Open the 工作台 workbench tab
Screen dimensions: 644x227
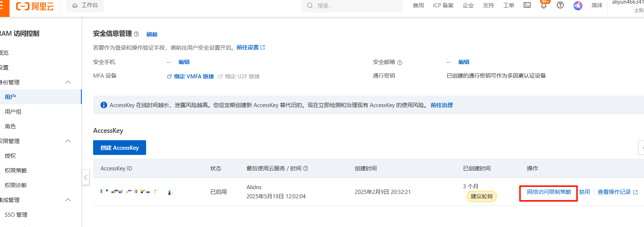point(85,6)
